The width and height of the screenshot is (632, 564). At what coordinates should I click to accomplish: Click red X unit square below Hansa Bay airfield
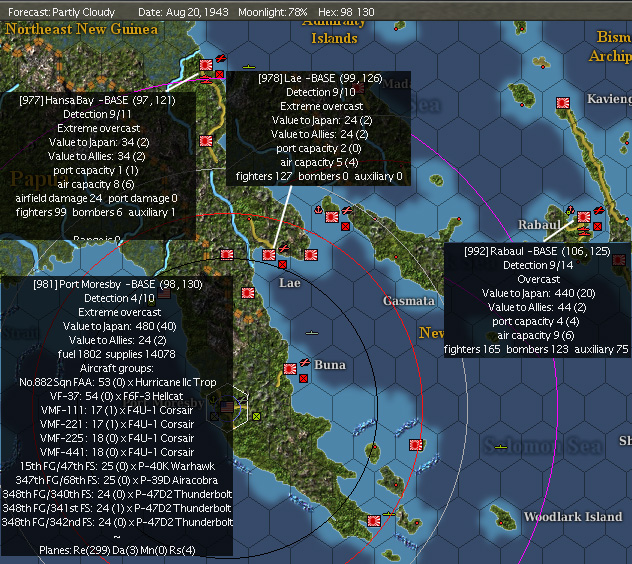pos(219,75)
